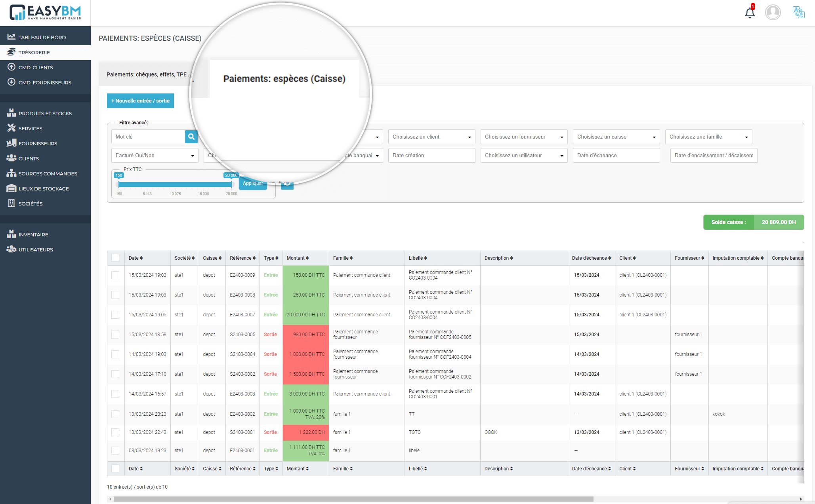Open the language translation icon
Screen dimensions: 815x504
point(798,12)
